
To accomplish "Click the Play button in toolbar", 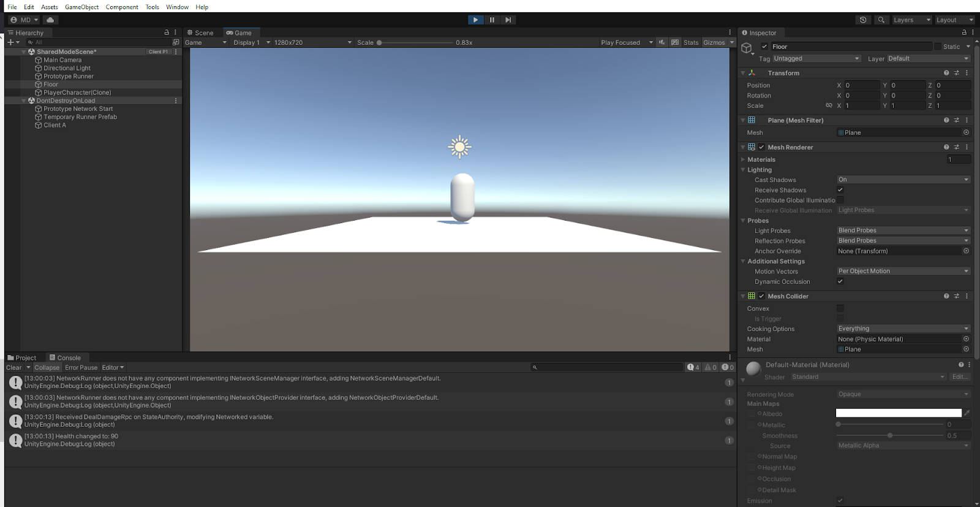I will [x=475, y=20].
